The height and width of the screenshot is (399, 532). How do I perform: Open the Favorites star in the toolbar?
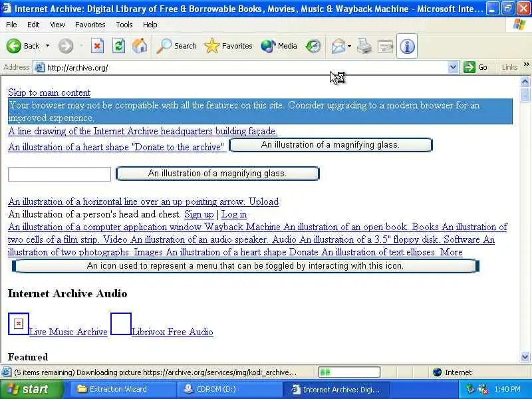[x=228, y=46]
